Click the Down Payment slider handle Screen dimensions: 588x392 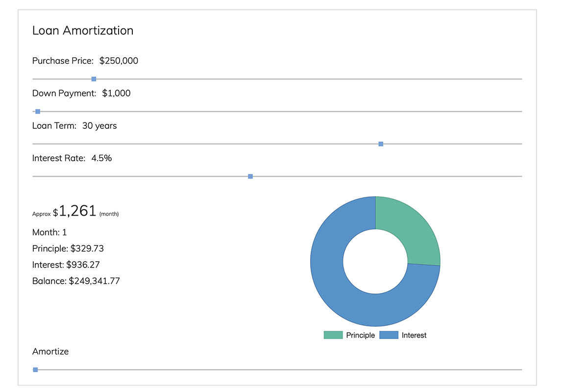coord(38,112)
